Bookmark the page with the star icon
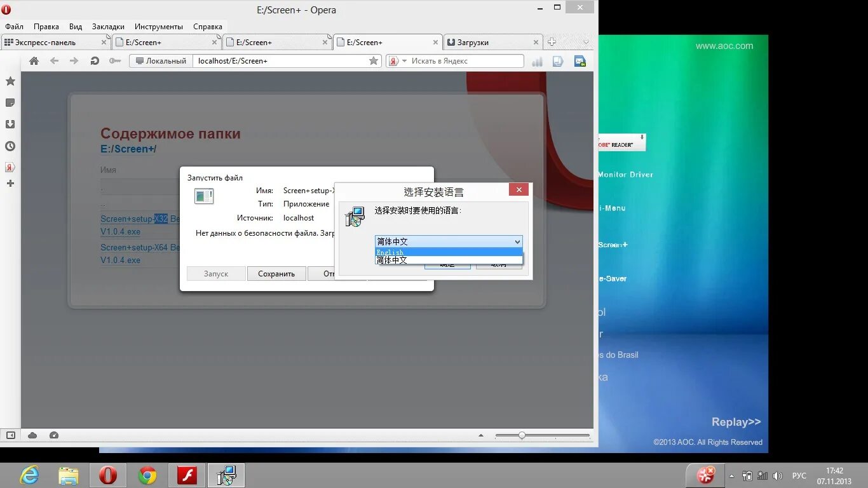The width and height of the screenshot is (868, 488). click(374, 61)
